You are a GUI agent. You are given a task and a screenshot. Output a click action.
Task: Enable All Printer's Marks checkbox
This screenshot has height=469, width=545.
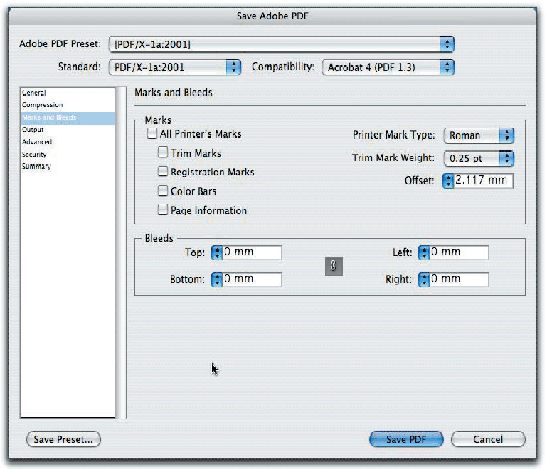(152, 134)
